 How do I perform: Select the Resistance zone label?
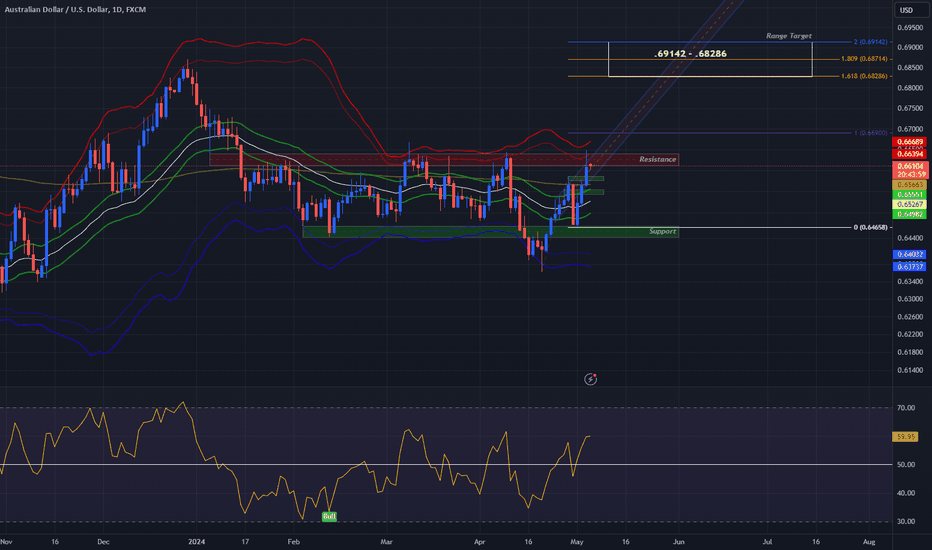657,159
